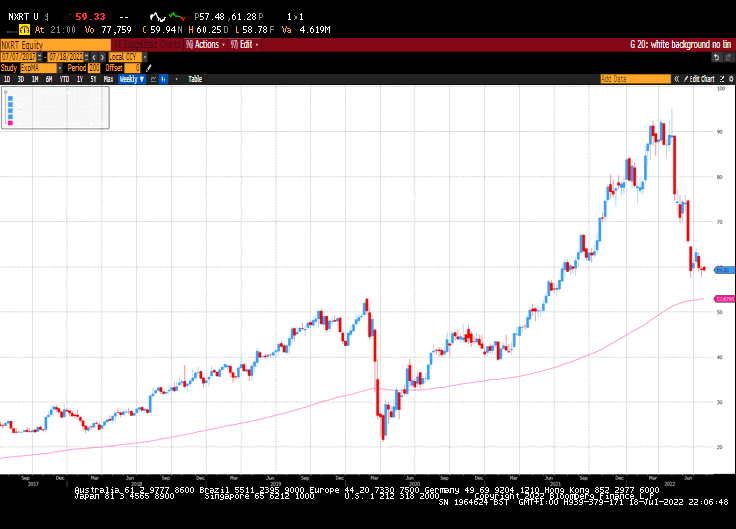Open calendar picker for start date 07/07/2017

click(x=39, y=57)
